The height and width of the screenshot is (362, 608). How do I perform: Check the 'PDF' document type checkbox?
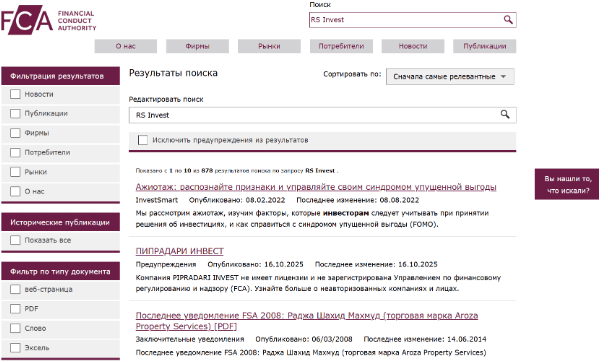tap(15, 309)
